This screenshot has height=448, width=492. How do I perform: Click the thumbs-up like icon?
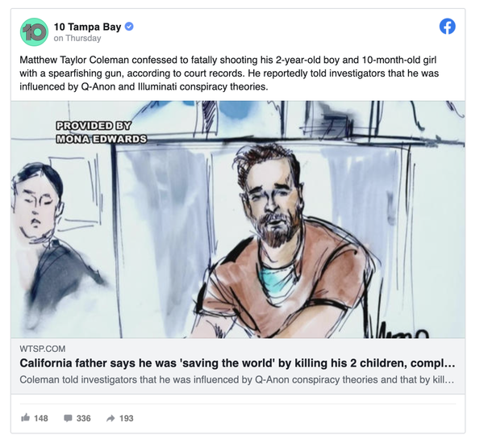(26, 418)
